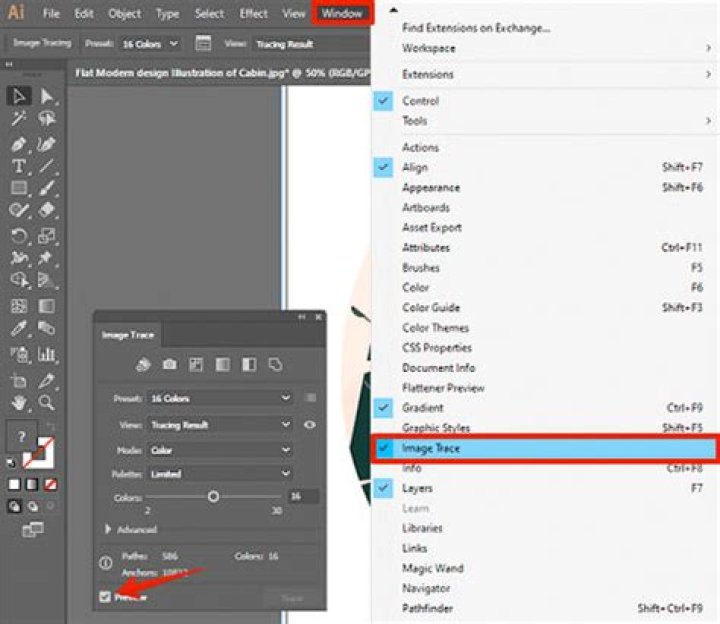Open the Preset dropdown in the control bar
Image resolution: width=720 pixels, height=624 pixels.
(150, 44)
